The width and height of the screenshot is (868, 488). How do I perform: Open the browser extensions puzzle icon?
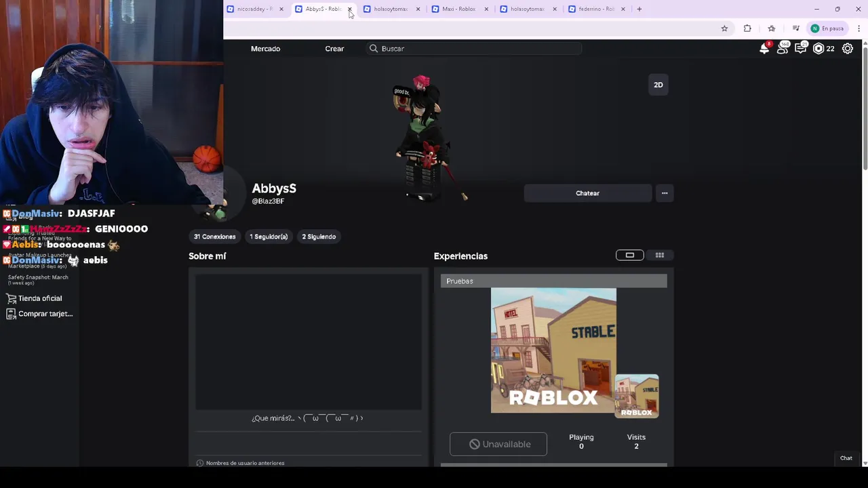(747, 28)
